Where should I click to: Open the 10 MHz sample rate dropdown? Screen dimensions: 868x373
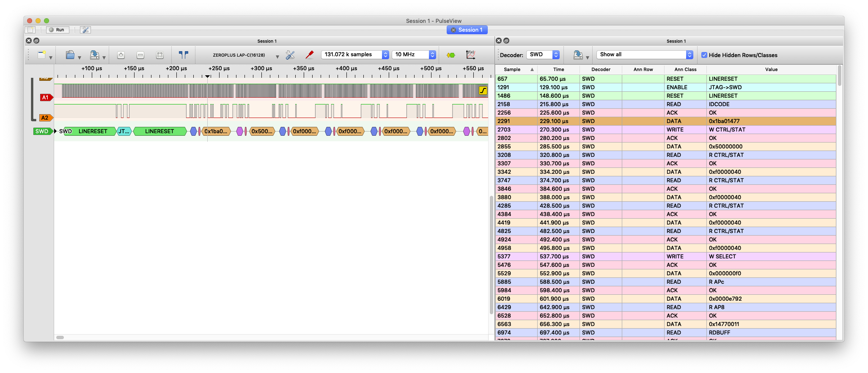(x=414, y=55)
